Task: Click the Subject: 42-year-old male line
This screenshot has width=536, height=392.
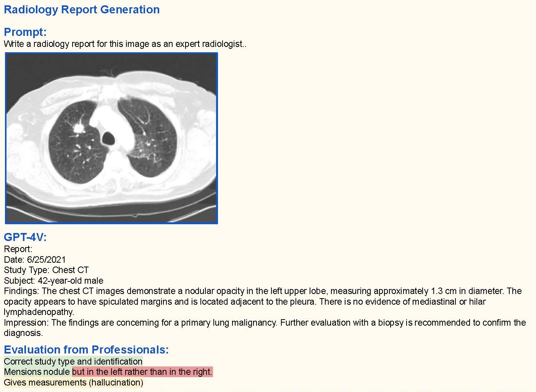Action: (53, 281)
